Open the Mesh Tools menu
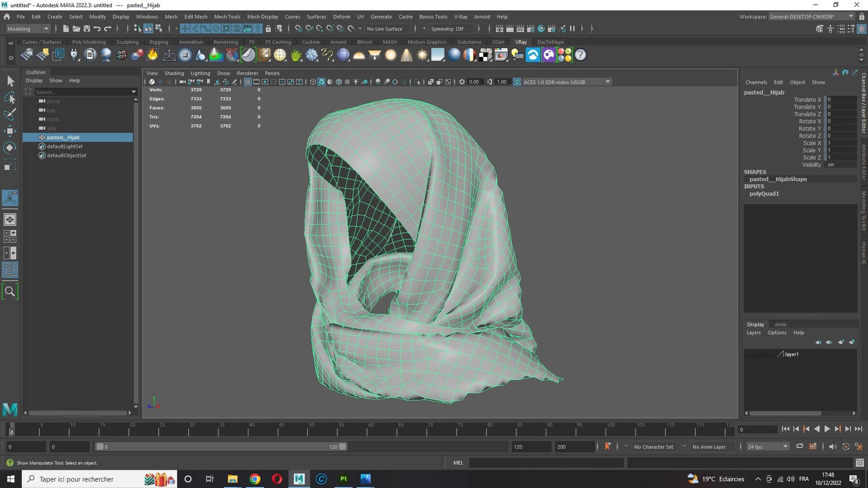Image resolution: width=868 pixels, height=488 pixels. 227,16
